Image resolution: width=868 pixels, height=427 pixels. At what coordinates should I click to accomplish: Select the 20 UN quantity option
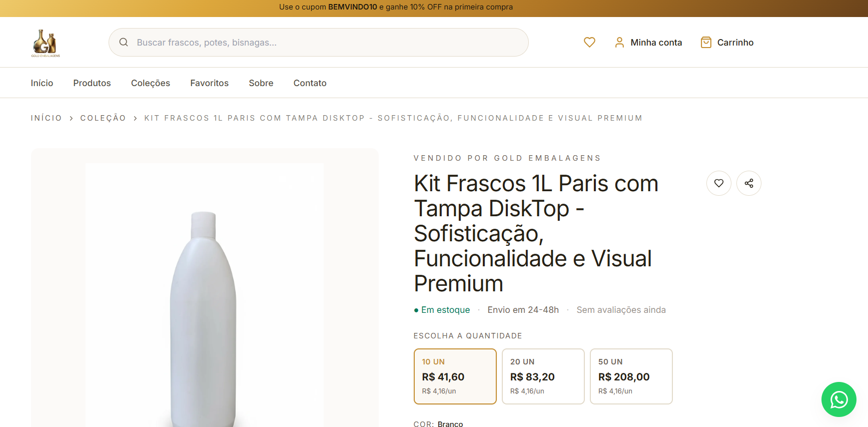[x=543, y=376]
